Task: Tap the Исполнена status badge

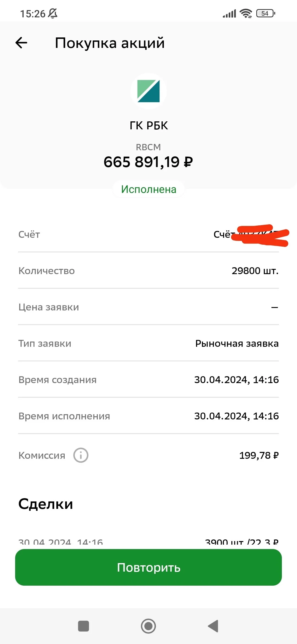Action: coord(148,189)
